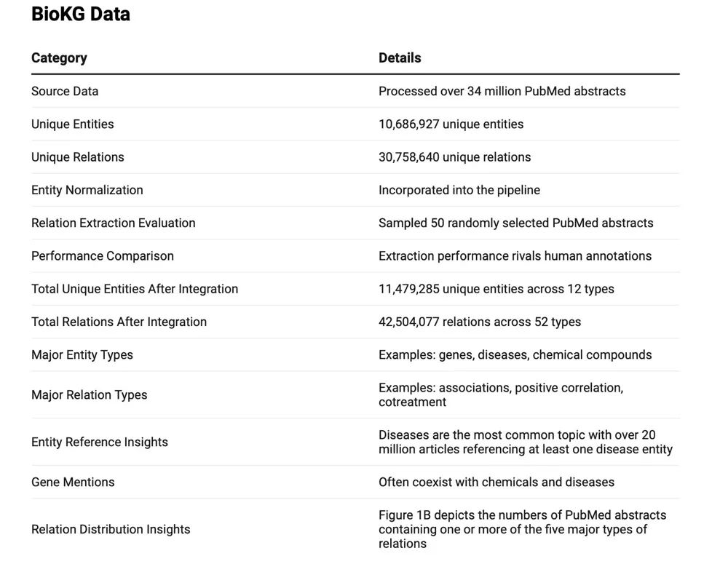
Task: Select the Major Entity Types label
Action: coord(82,354)
